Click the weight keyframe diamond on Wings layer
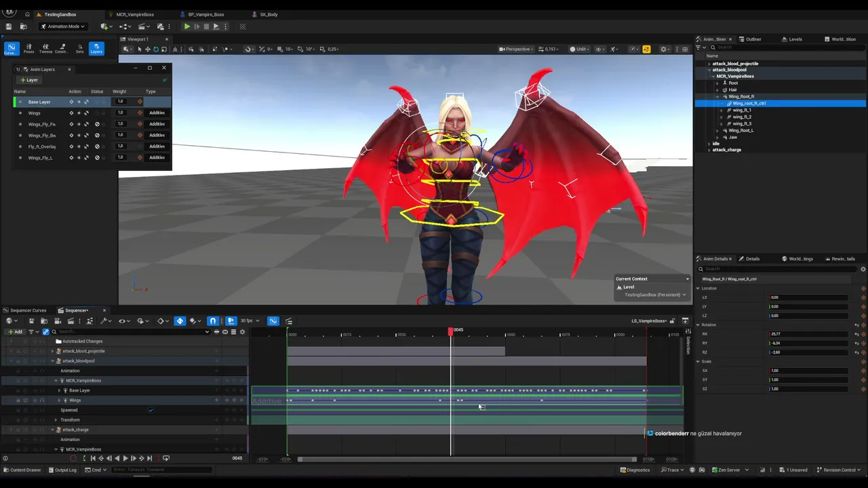Image resolution: width=868 pixels, height=488 pixels. pos(140,113)
